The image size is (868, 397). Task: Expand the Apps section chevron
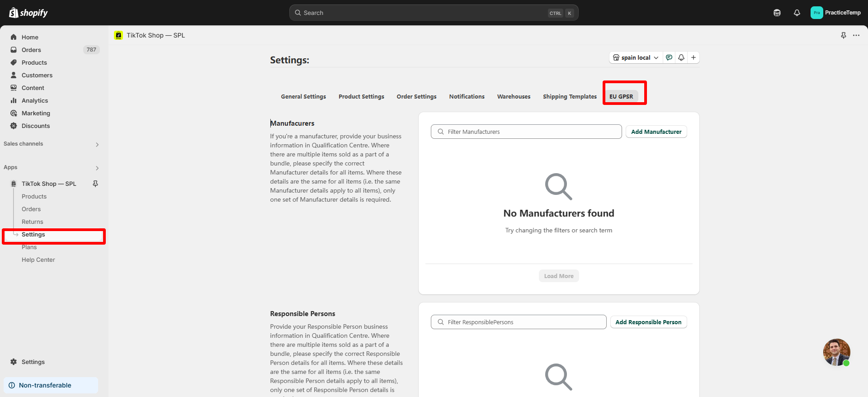tap(97, 168)
